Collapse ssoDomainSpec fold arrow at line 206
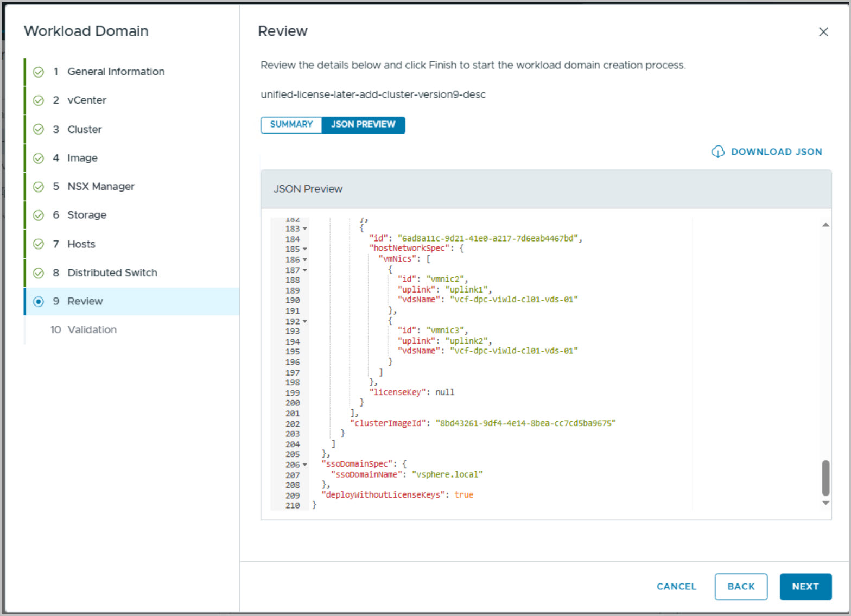The image size is (851, 616). pos(305,465)
